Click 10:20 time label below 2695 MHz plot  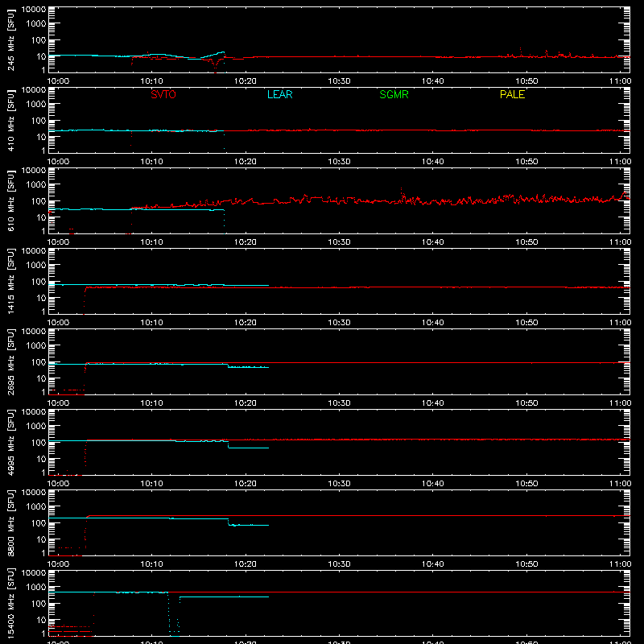[246, 403]
